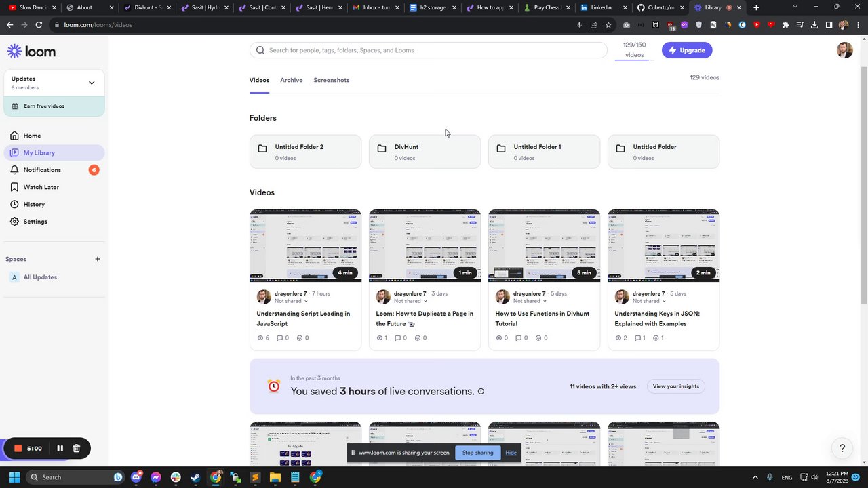The image size is (868, 488).
Task: Pause the Loom recording
Action: (60, 448)
